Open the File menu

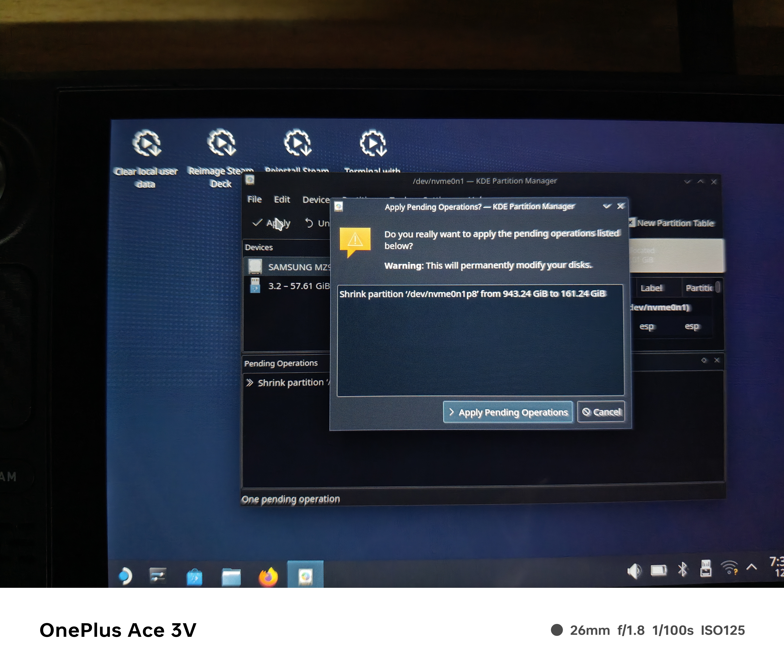(254, 199)
